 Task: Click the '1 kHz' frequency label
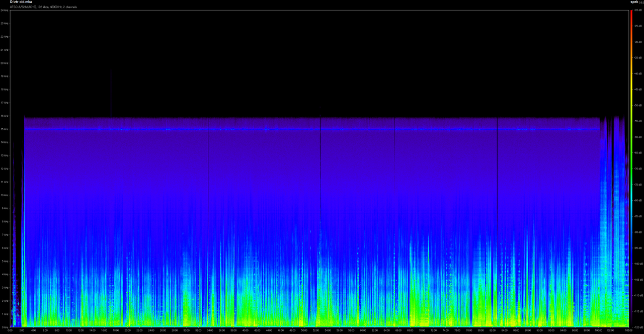(x=5, y=314)
